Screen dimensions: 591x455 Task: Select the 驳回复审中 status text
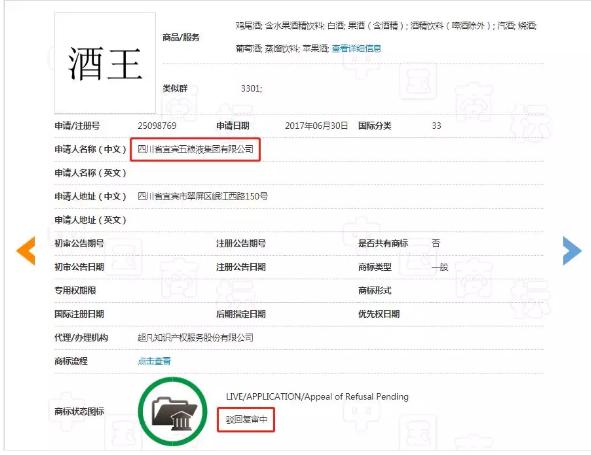pyautogui.click(x=247, y=419)
